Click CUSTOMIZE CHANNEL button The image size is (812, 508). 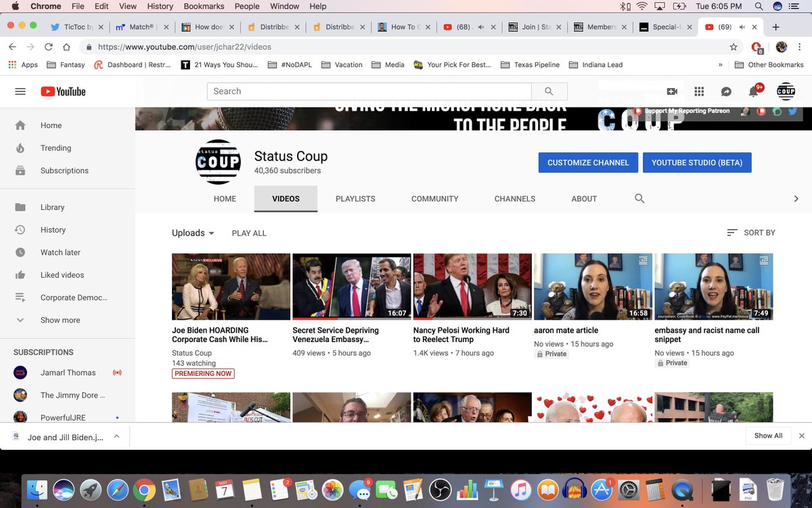click(588, 163)
